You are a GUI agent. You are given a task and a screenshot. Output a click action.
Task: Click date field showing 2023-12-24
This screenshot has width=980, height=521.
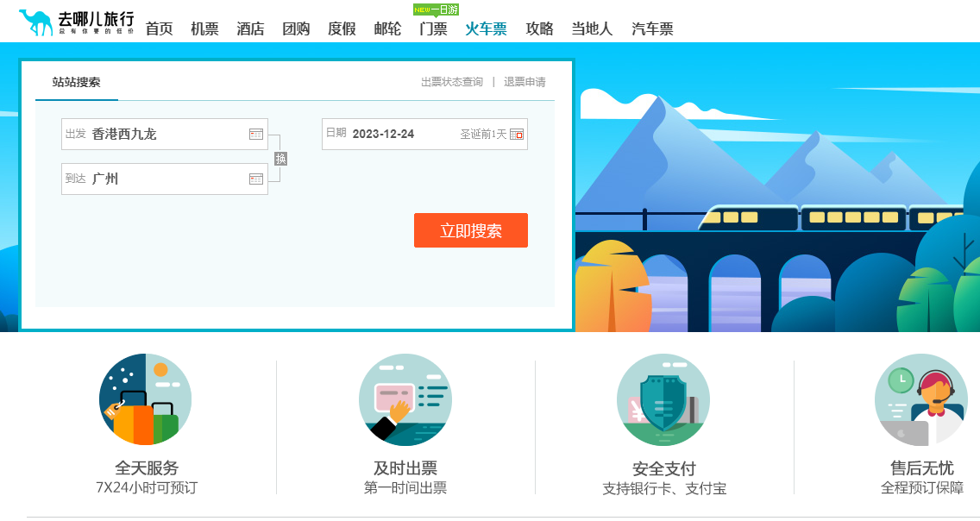424,135
